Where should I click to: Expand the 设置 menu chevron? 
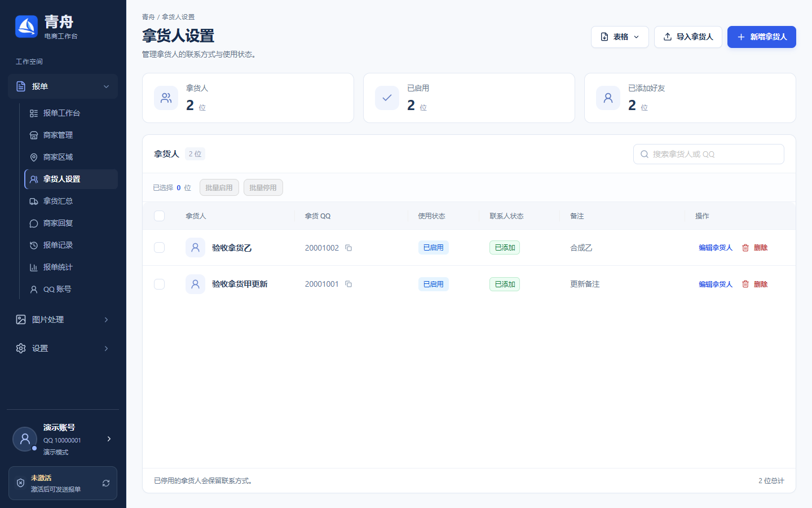click(106, 348)
